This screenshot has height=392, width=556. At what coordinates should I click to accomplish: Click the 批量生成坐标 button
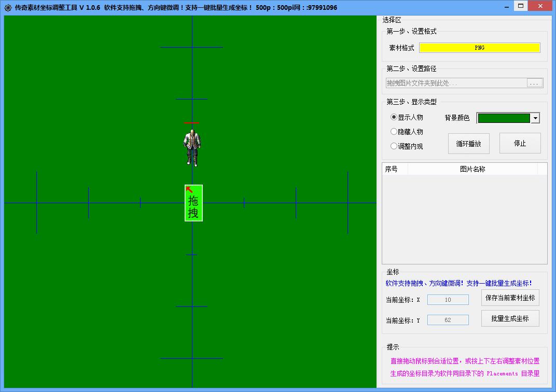click(x=510, y=319)
